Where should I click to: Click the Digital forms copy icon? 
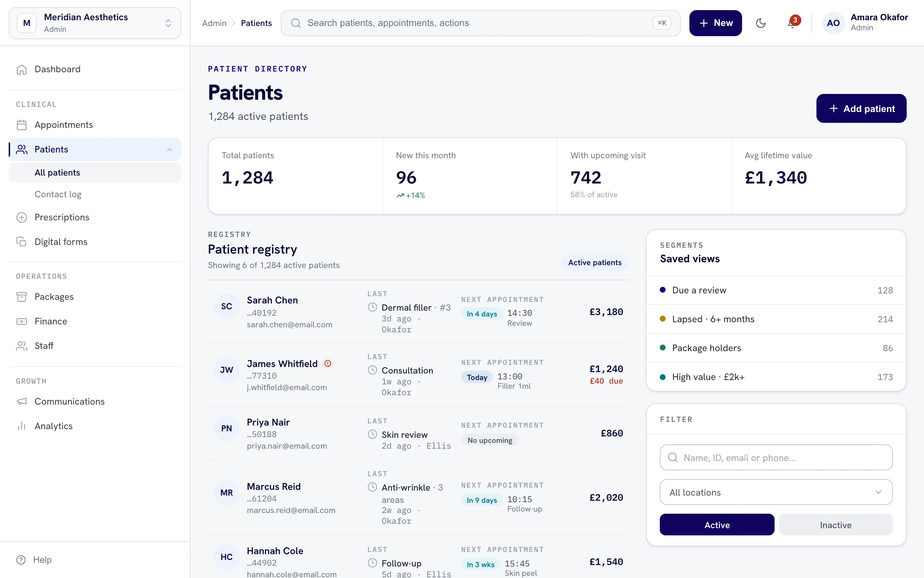pyautogui.click(x=22, y=242)
